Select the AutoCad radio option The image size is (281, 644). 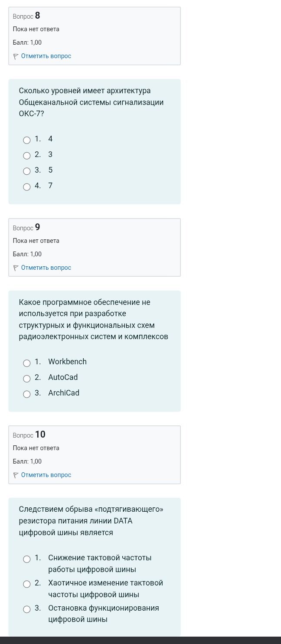click(x=27, y=379)
